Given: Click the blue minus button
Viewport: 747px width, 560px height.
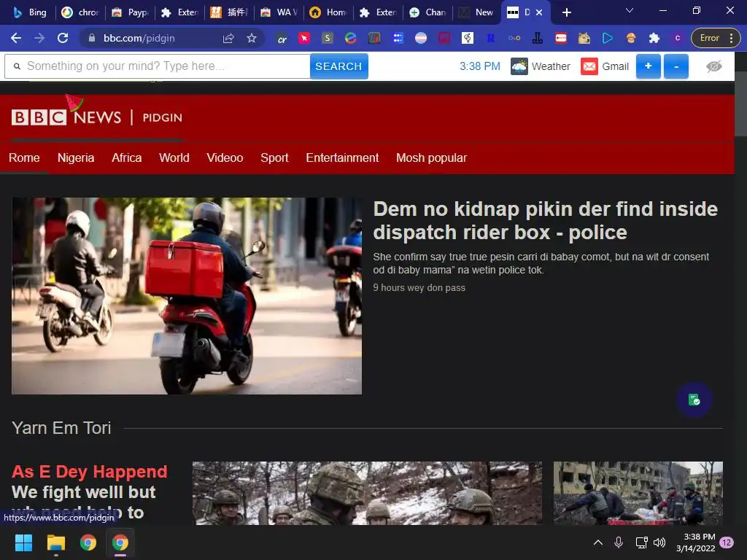Looking at the screenshot, I should click(x=676, y=66).
